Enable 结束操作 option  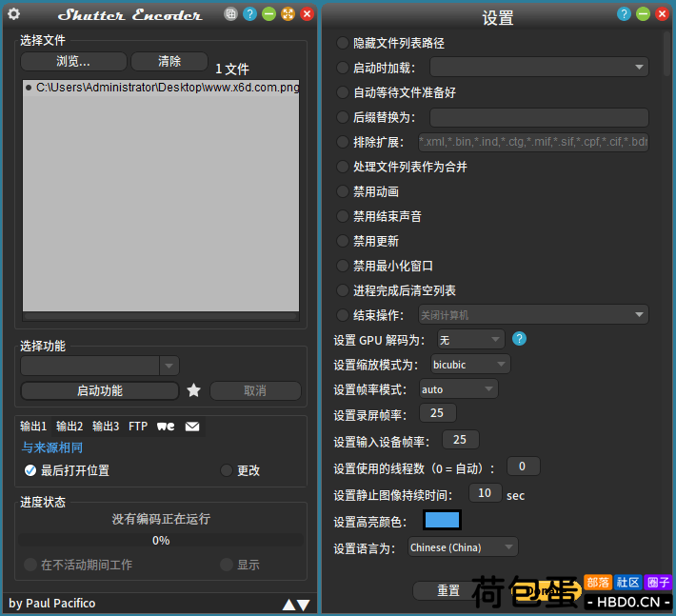(x=343, y=315)
